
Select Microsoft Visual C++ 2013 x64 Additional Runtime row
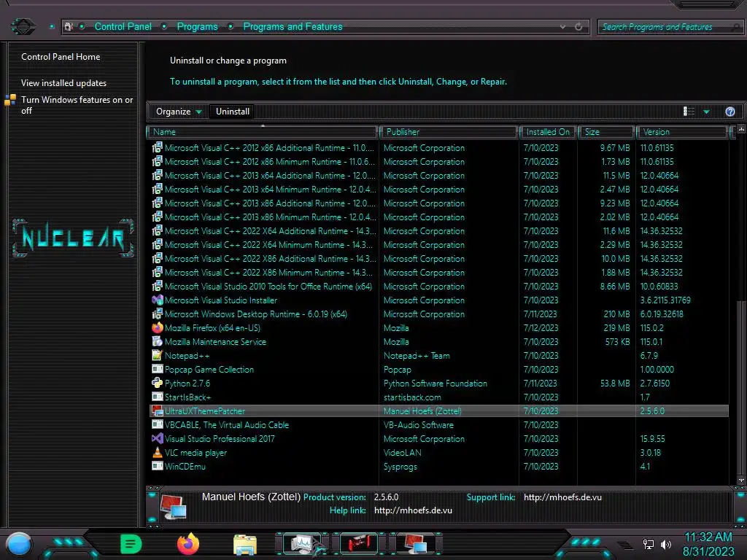pyautogui.click(x=438, y=175)
